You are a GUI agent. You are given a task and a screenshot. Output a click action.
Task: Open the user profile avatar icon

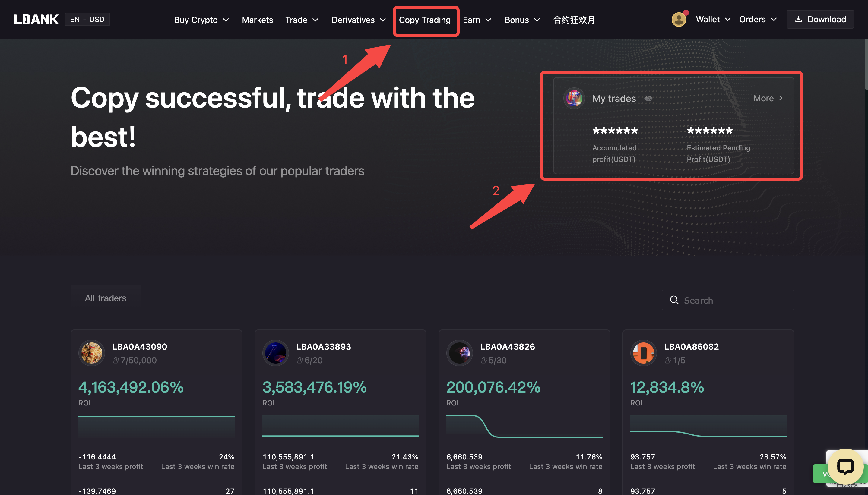(679, 19)
